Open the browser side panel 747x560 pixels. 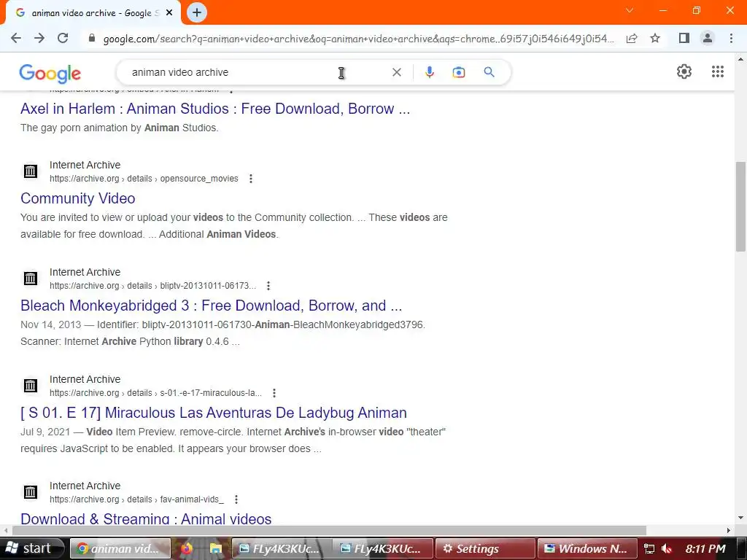click(684, 38)
